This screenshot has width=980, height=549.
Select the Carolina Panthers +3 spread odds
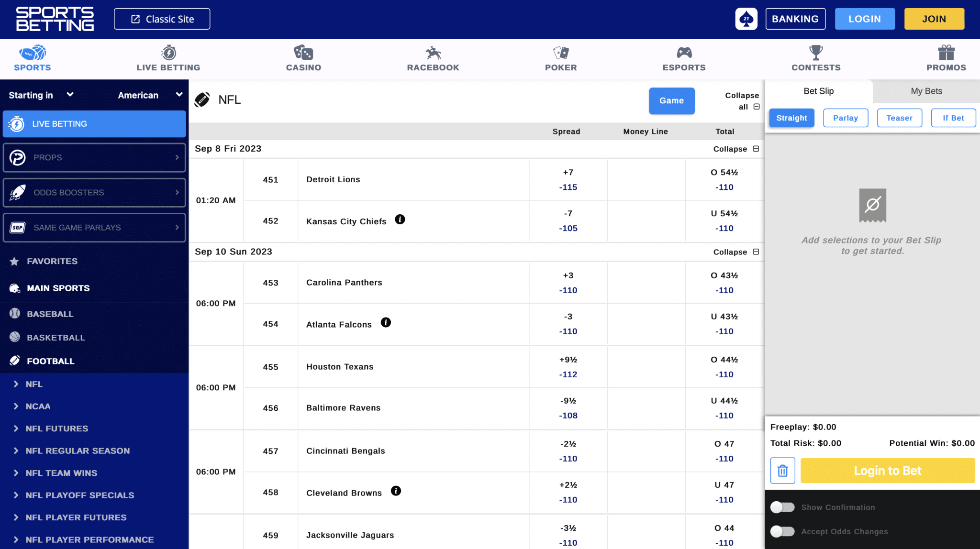point(568,283)
